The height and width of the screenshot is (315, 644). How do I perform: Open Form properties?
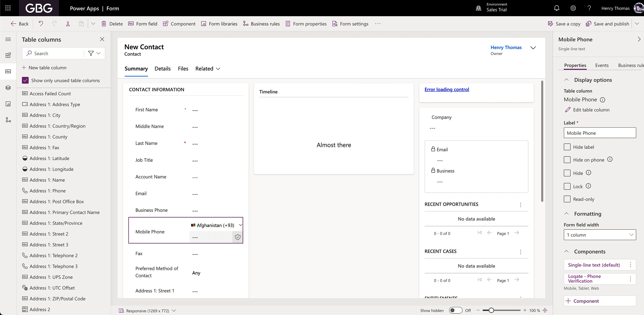pos(306,24)
